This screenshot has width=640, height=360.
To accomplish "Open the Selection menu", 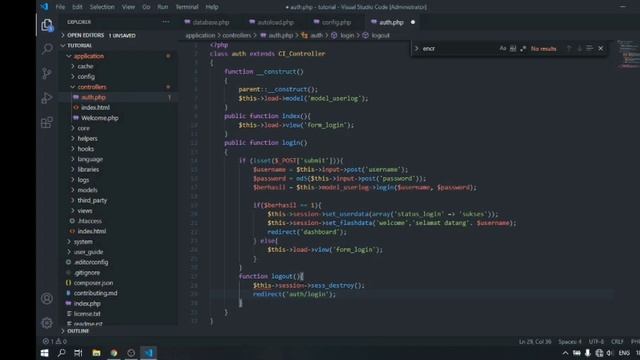I will click(x=102, y=7).
